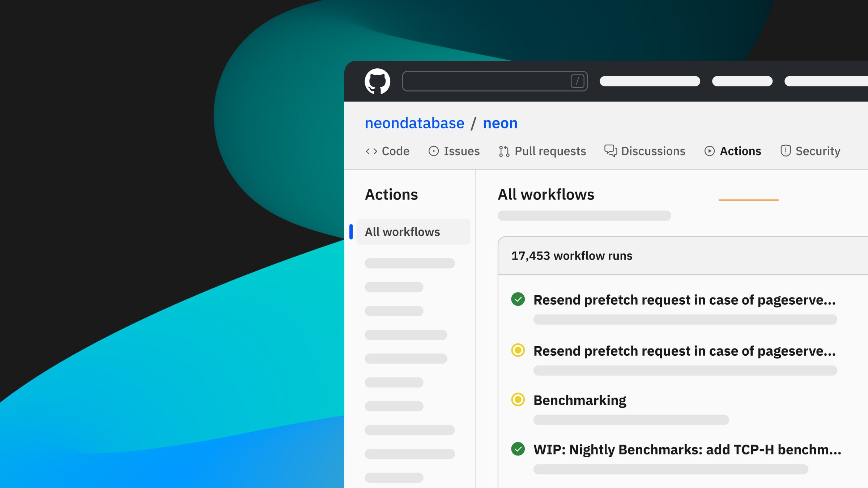Open the neon repository link
The image size is (868, 488).
point(500,123)
